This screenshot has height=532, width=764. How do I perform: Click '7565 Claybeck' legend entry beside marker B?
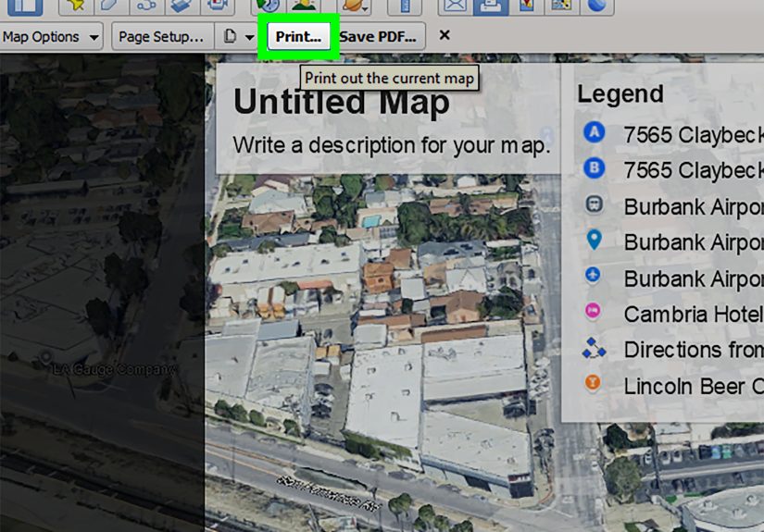point(694,170)
